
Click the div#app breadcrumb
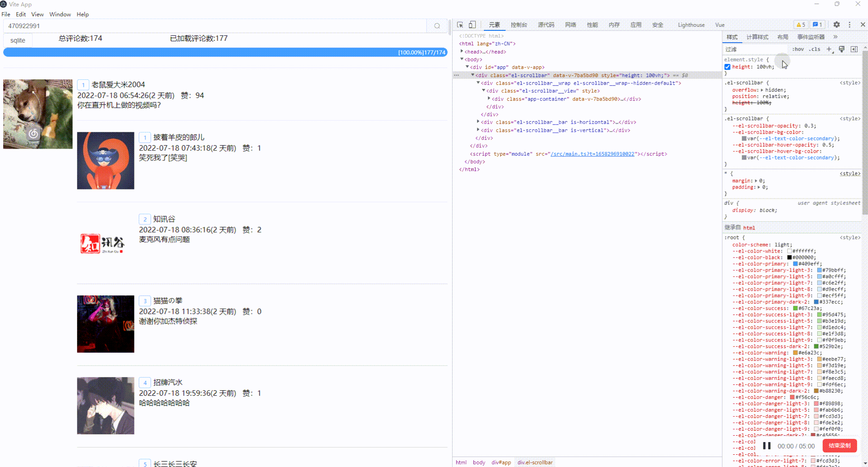click(x=501, y=462)
